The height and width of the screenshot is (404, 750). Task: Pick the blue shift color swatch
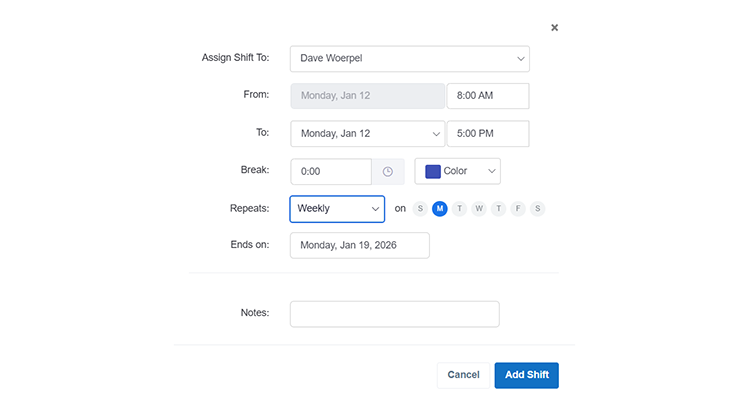coord(433,171)
